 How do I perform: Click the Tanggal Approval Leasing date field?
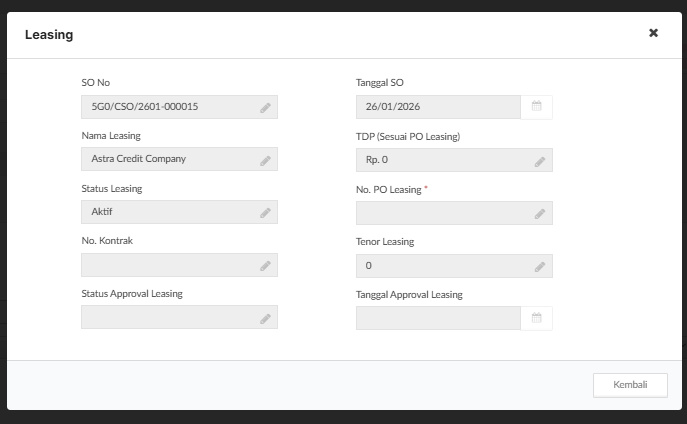tap(437, 318)
